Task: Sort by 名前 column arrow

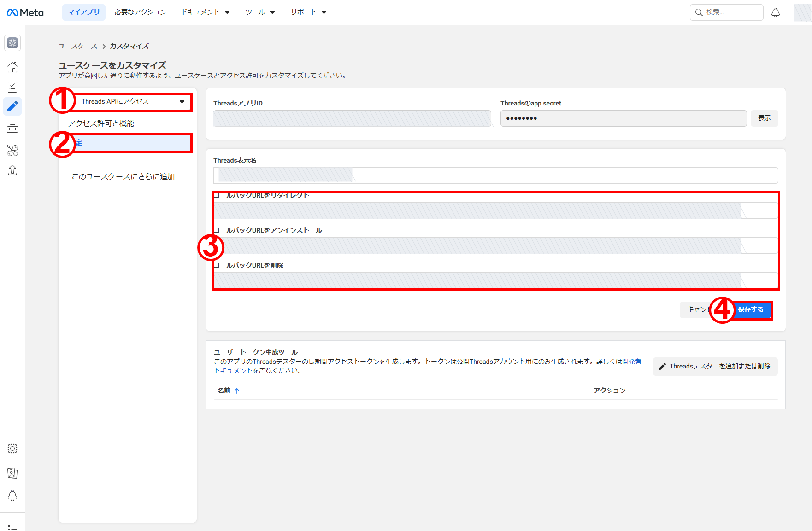Action: pyautogui.click(x=237, y=391)
